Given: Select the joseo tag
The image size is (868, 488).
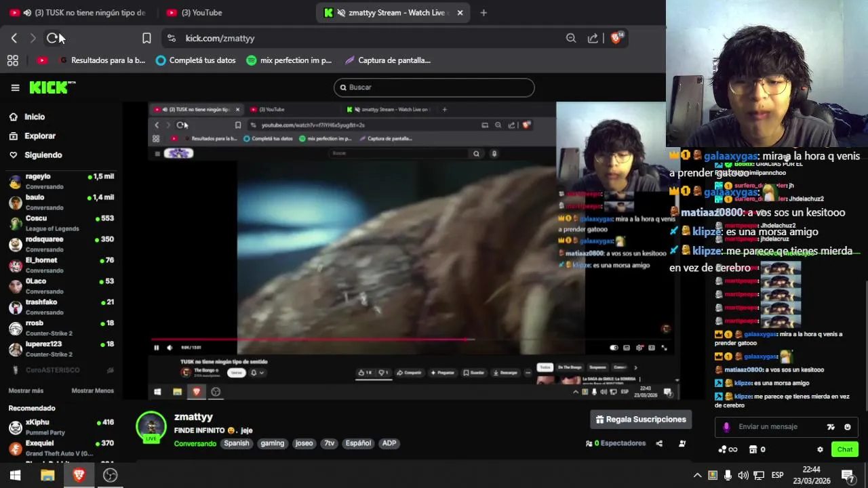Looking at the screenshot, I should click(304, 443).
